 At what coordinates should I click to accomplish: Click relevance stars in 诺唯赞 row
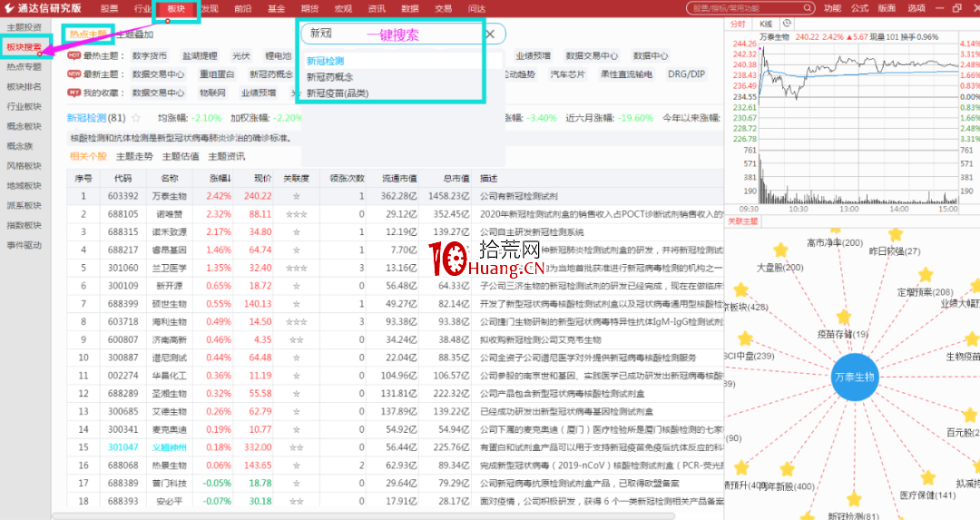point(296,214)
